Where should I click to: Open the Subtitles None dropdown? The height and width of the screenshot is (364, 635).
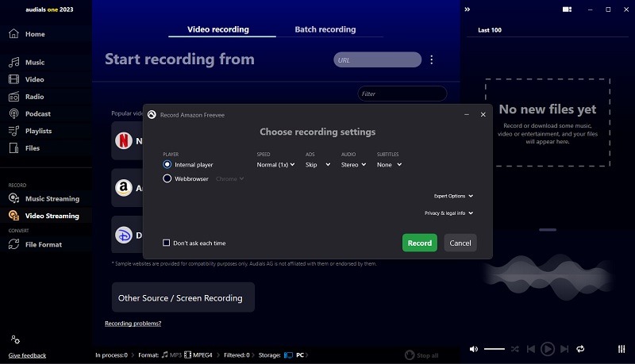pyautogui.click(x=389, y=165)
